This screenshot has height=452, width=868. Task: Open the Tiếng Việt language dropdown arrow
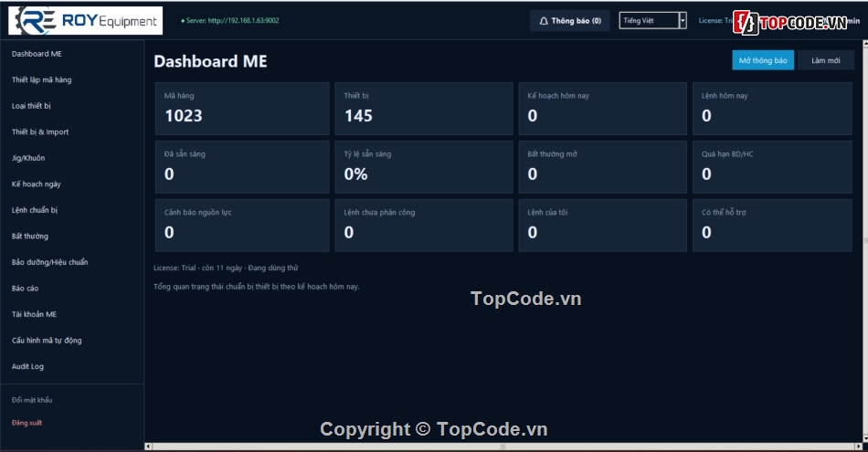[683, 20]
